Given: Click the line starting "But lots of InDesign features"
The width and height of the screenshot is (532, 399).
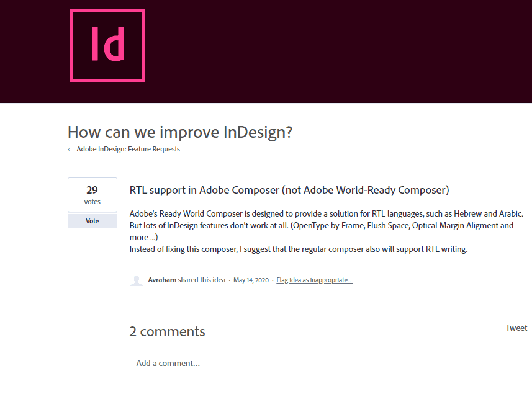Looking at the screenshot, I should pyautogui.click(x=322, y=225).
